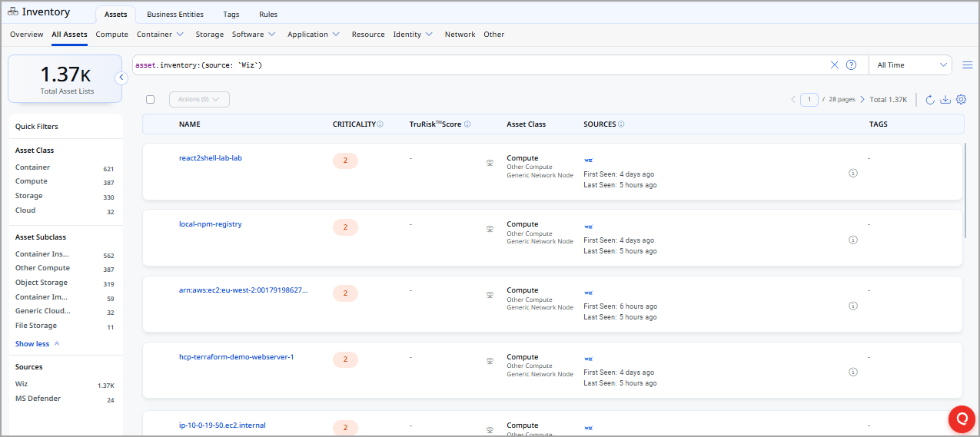The width and height of the screenshot is (980, 437).
Task: Switch to the Business Entities tab
Action: coord(175,15)
